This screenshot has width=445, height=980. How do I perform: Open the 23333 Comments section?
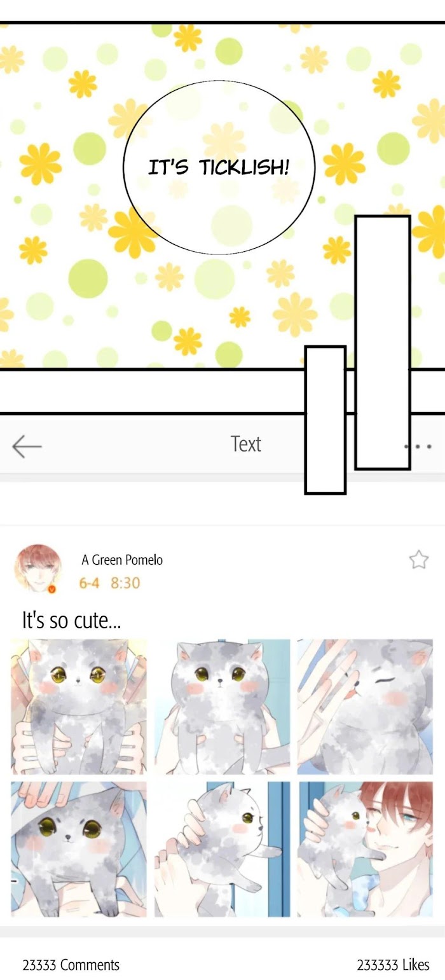pos(71,965)
